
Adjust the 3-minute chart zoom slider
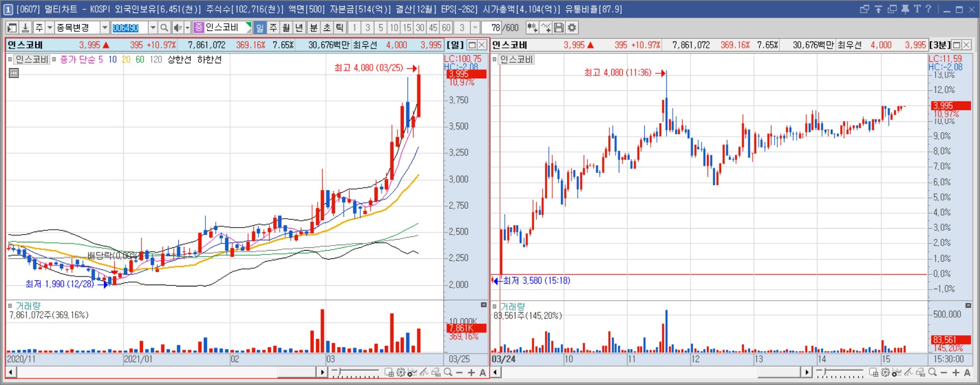point(840,373)
